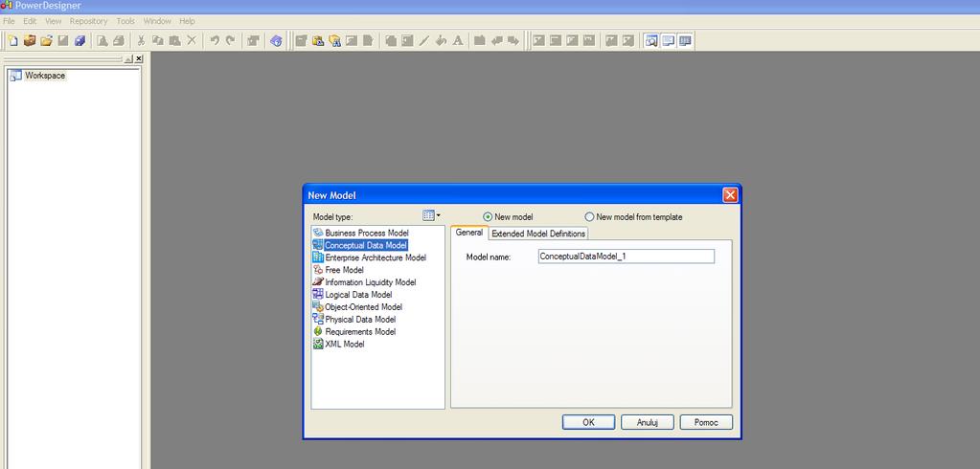Image resolution: width=980 pixels, height=469 pixels.
Task: Open a file with the folder icon
Action: (46, 41)
